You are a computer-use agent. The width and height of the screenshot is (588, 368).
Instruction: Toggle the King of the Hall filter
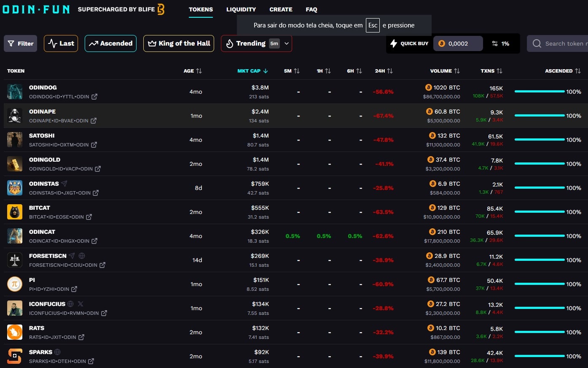tap(179, 43)
